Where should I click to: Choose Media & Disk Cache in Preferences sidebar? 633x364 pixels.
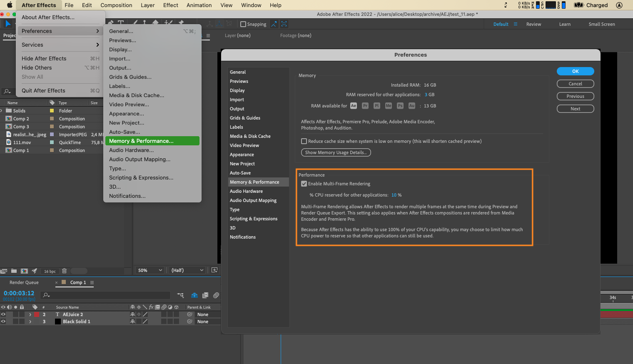click(250, 136)
